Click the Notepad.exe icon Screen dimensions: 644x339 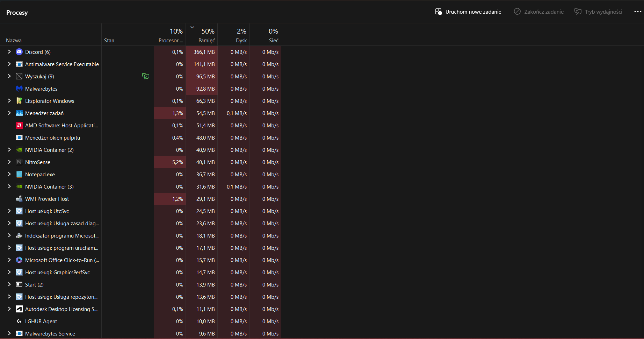[19, 174]
